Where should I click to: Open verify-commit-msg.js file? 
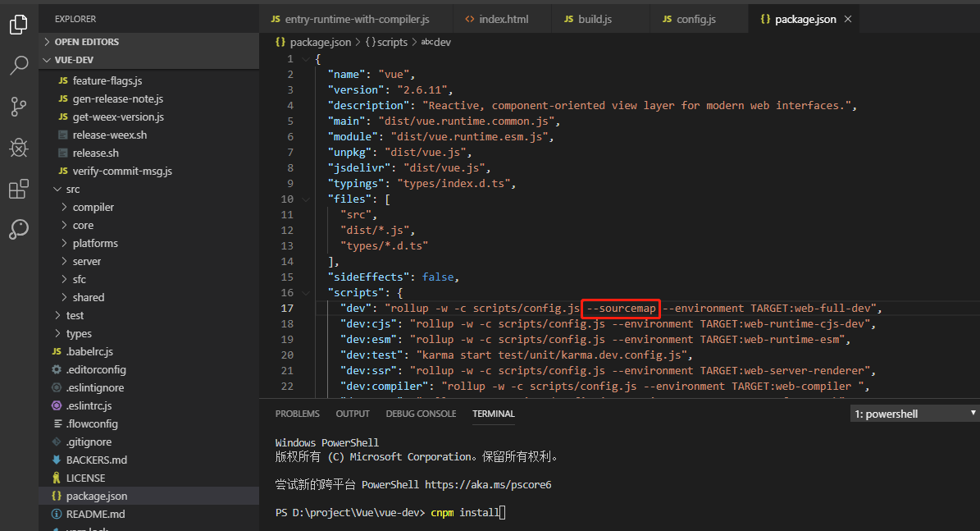coord(122,172)
